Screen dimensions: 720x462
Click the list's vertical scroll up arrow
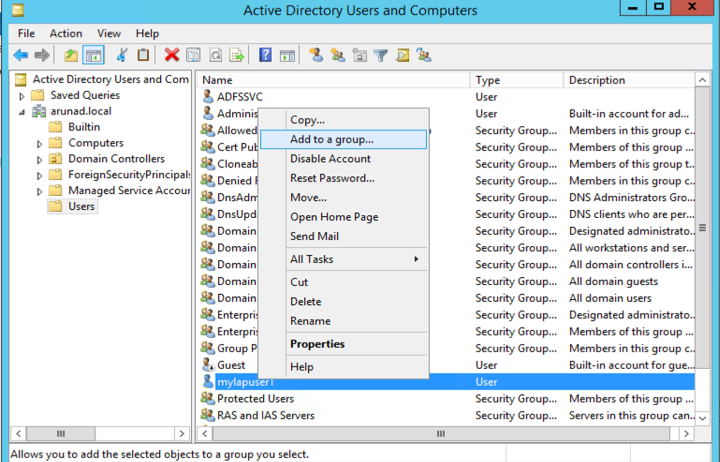pos(702,80)
